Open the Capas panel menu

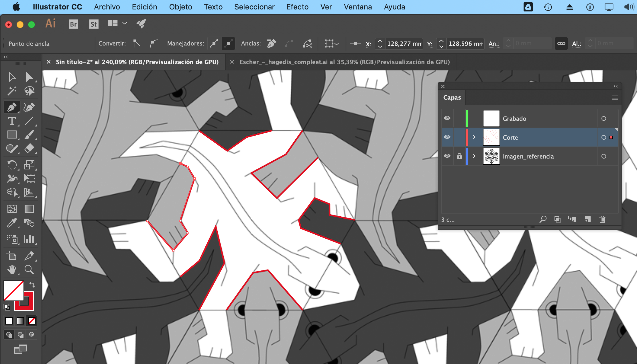coord(615,98)
